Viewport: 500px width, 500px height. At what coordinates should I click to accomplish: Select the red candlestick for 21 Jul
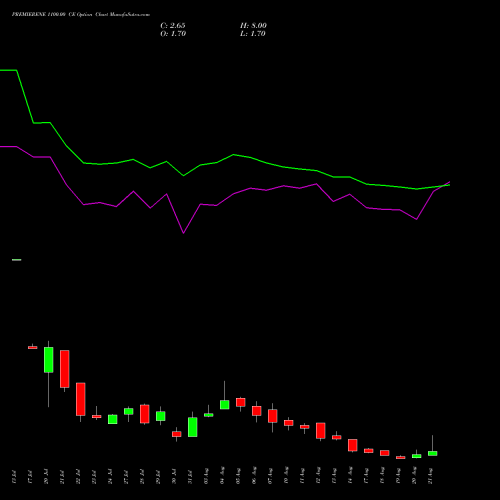[x=65, y=369]
